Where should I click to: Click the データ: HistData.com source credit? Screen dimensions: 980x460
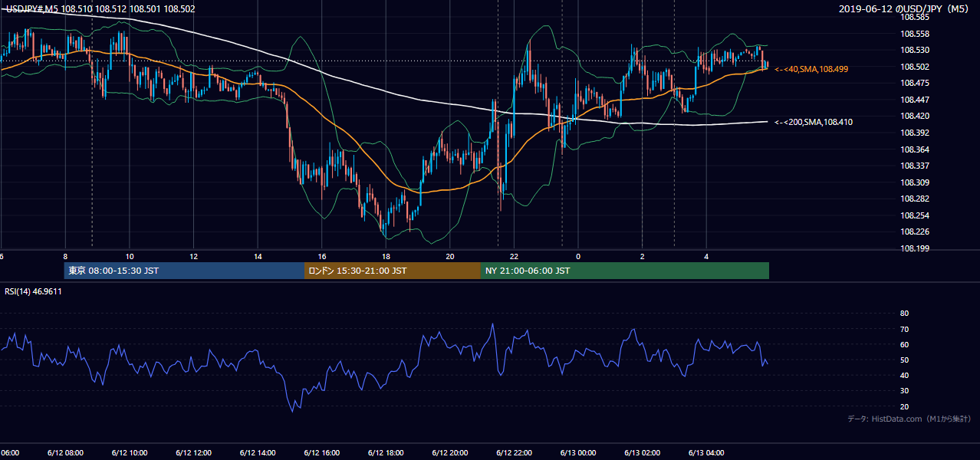(x=909, y=419)
